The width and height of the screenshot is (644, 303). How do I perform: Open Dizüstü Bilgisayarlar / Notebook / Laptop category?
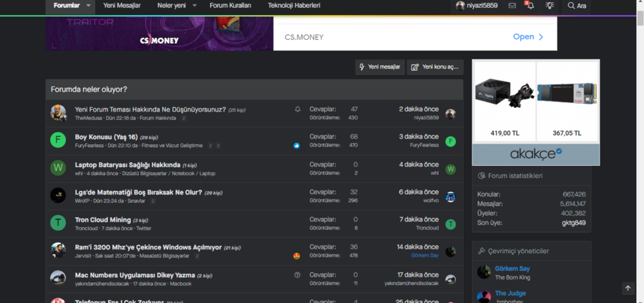tap(168, 174)
